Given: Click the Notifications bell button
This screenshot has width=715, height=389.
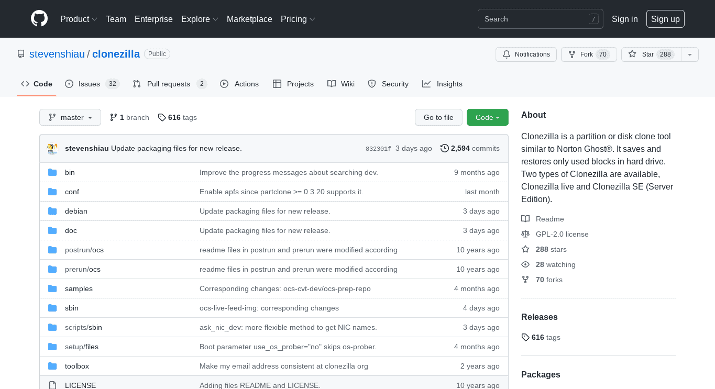Looking at the screenshot, I should point(526,54).
